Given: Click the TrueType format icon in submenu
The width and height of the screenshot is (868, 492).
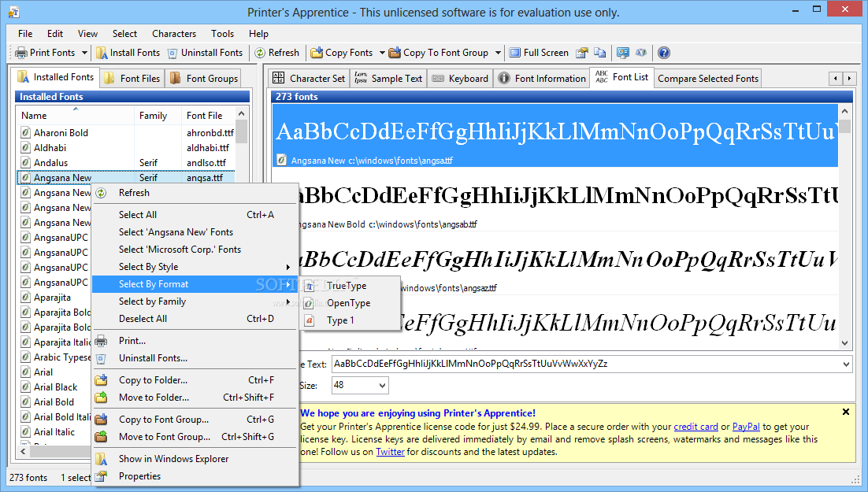Looking at the screenshot, I should click(x=310, y=286).
